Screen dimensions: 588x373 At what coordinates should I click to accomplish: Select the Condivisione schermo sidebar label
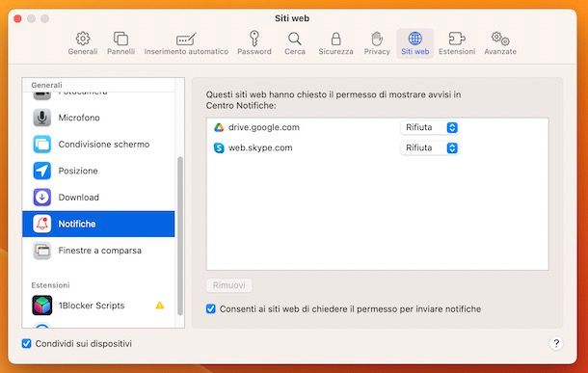104,145
